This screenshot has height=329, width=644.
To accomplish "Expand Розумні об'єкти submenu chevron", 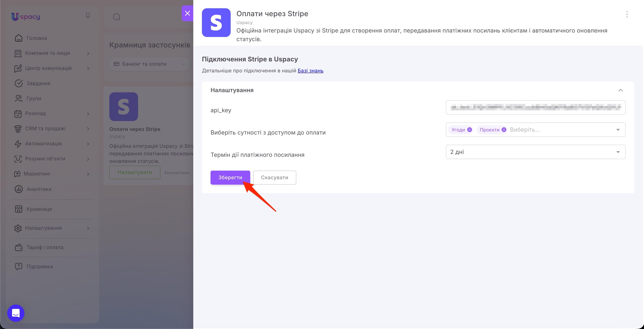I will pos(88,159).
